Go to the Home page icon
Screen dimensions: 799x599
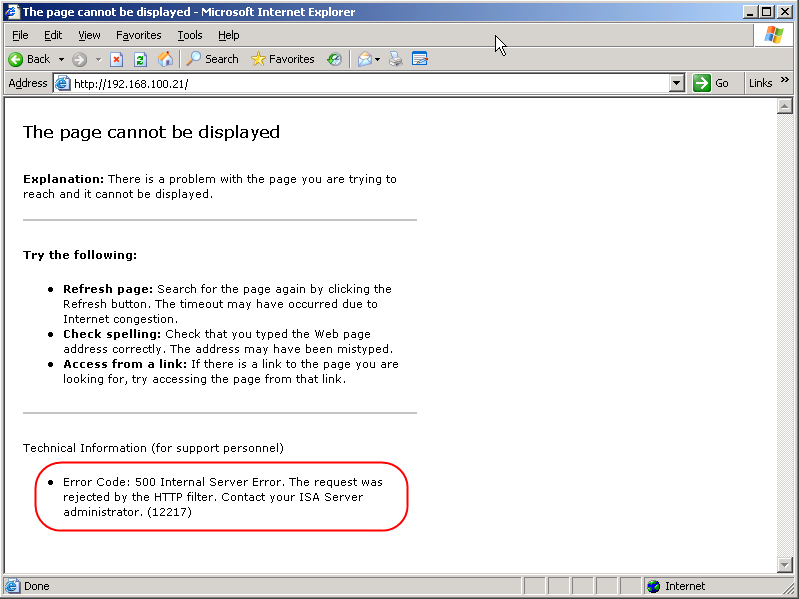pos(165,59)
